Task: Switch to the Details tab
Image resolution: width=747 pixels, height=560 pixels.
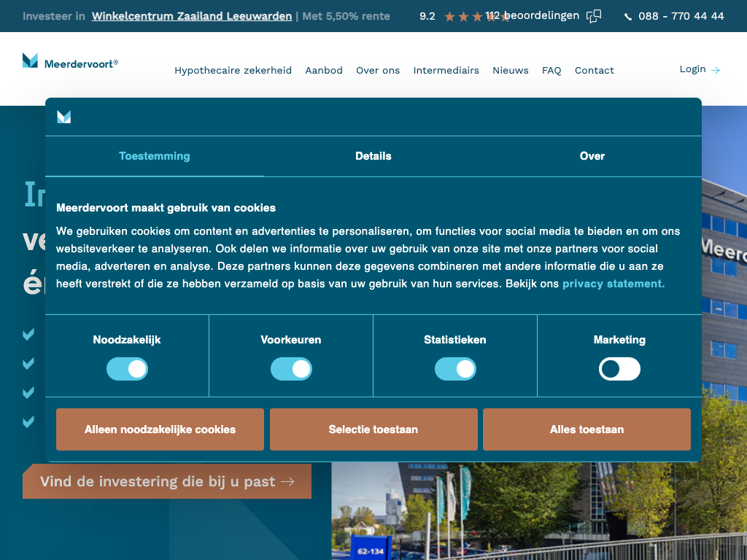Action: tap(373, 156)
